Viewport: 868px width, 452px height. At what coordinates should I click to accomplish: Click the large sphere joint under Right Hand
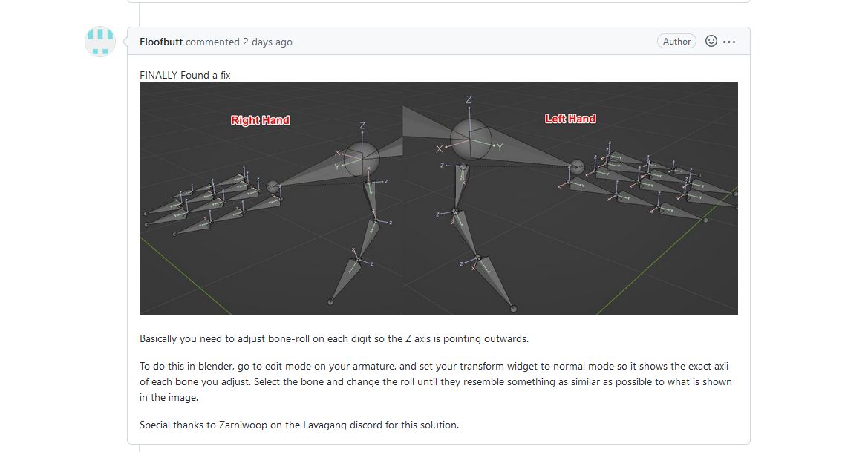362,160
